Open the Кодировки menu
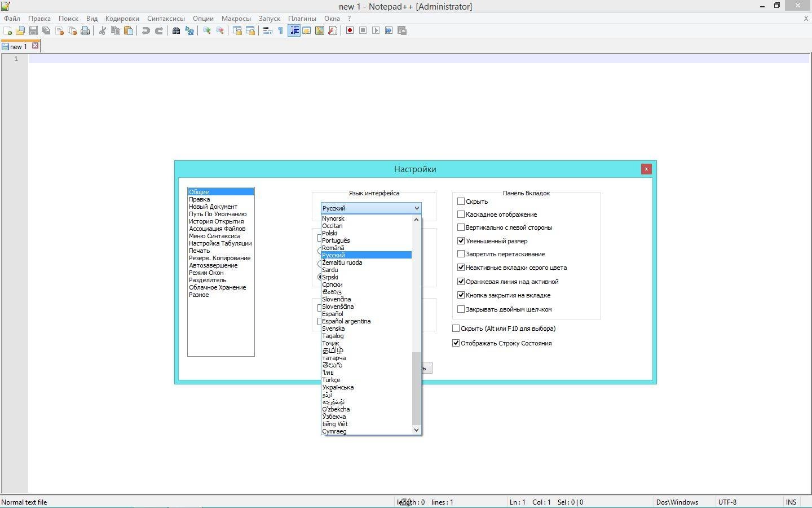The width and height of the screenshot is (812, 508). (122, 18)
